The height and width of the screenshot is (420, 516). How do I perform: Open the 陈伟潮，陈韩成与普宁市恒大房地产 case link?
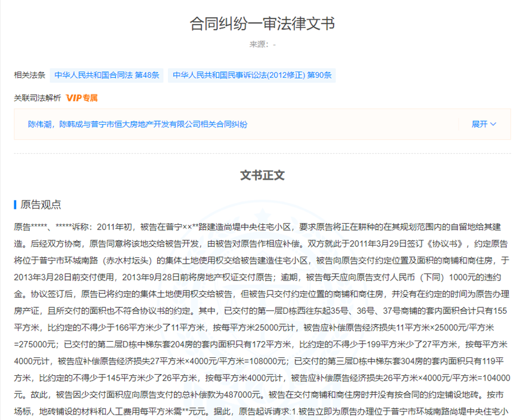(x=137, y=124)
